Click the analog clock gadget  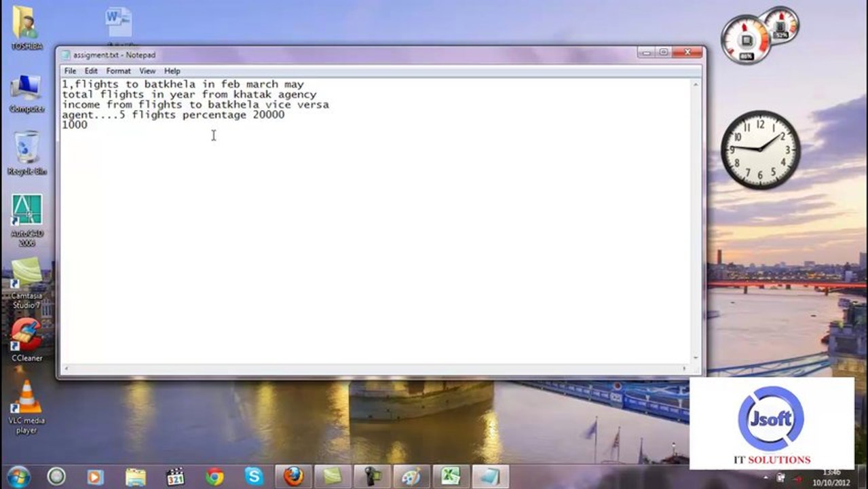(760, 150)
